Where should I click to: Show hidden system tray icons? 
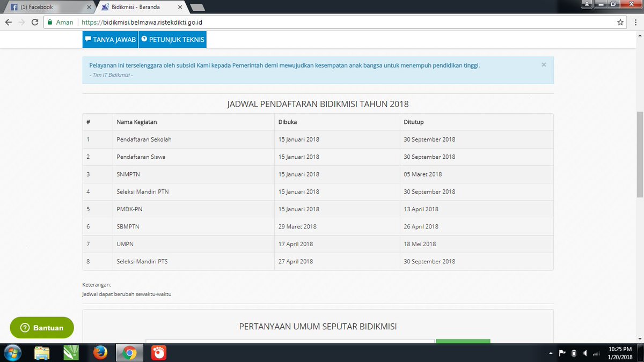pos(551,353)
